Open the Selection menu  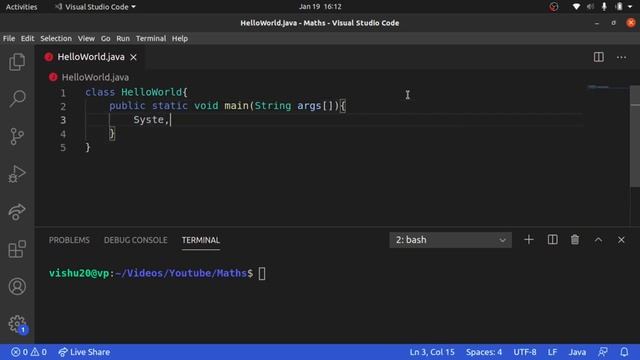click(x=56, y=38)
